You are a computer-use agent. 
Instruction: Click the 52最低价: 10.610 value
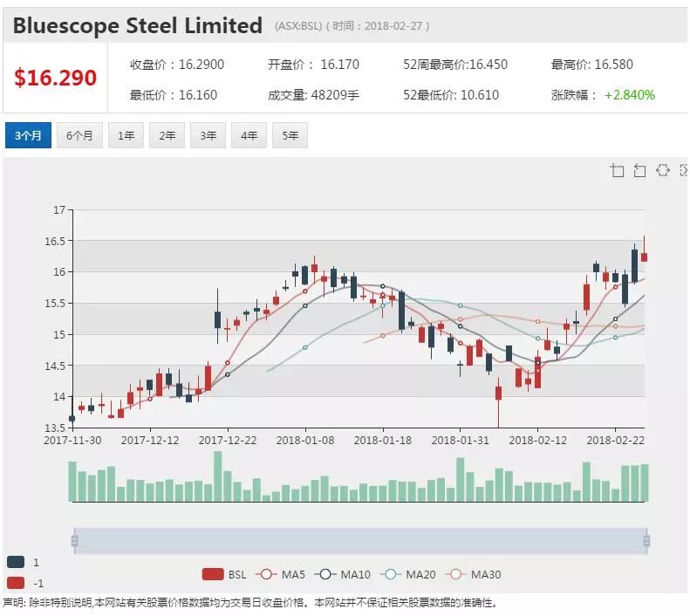451,95
